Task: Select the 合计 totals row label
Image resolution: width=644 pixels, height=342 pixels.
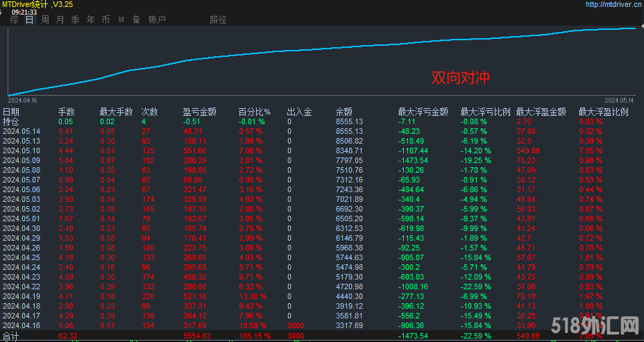Action: pyautogui.click(x=10, y=336)
